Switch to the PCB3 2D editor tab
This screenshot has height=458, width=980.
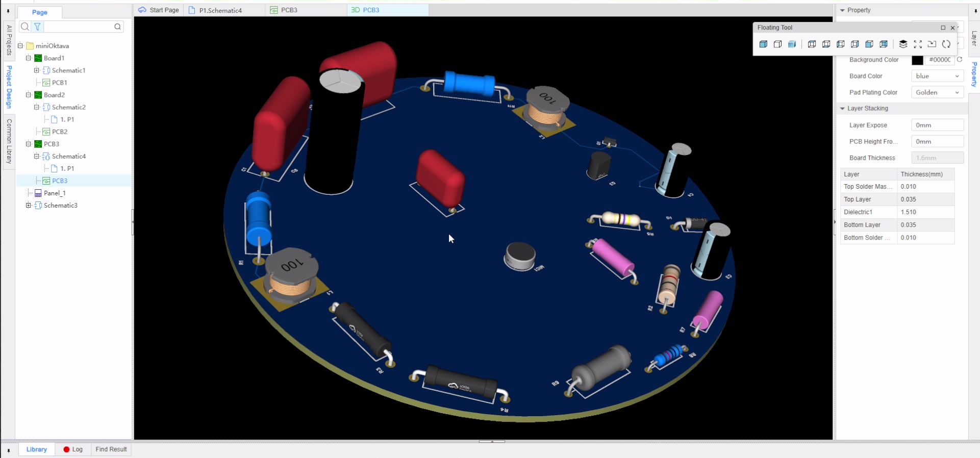[306, 10]
